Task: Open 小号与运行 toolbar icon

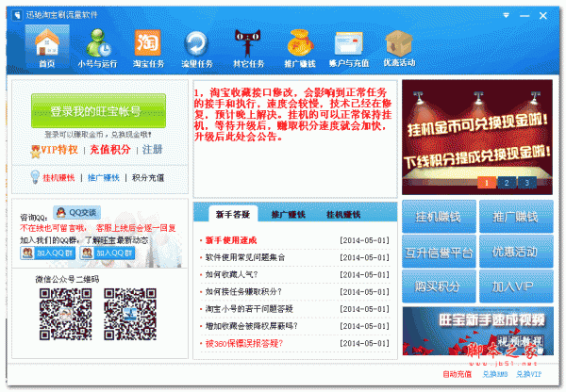Action: pos(98,49)
